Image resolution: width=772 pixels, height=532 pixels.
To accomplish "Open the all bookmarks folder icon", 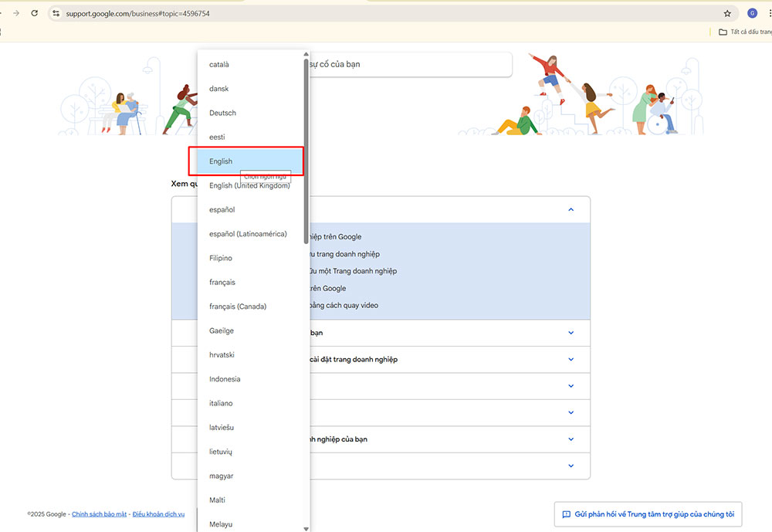I will [x=723, y=32].
